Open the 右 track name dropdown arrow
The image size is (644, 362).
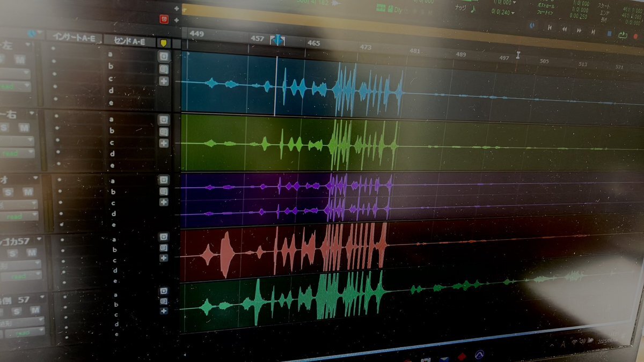pos(32,114)
